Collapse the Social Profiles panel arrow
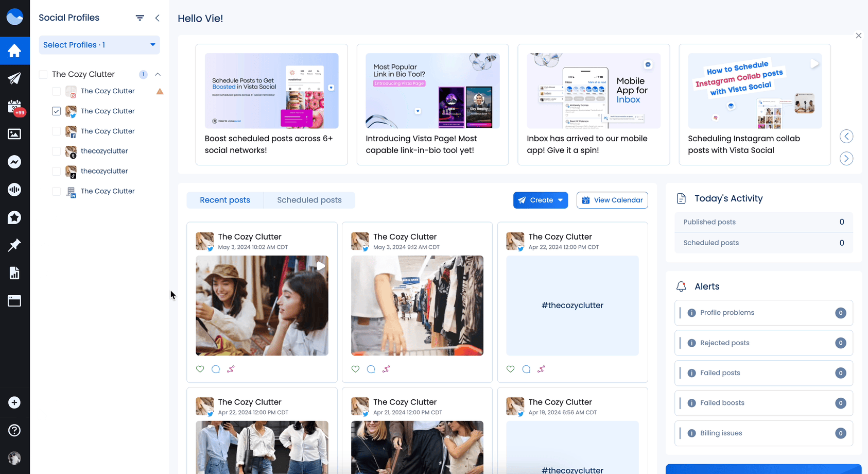 point(157,18)
